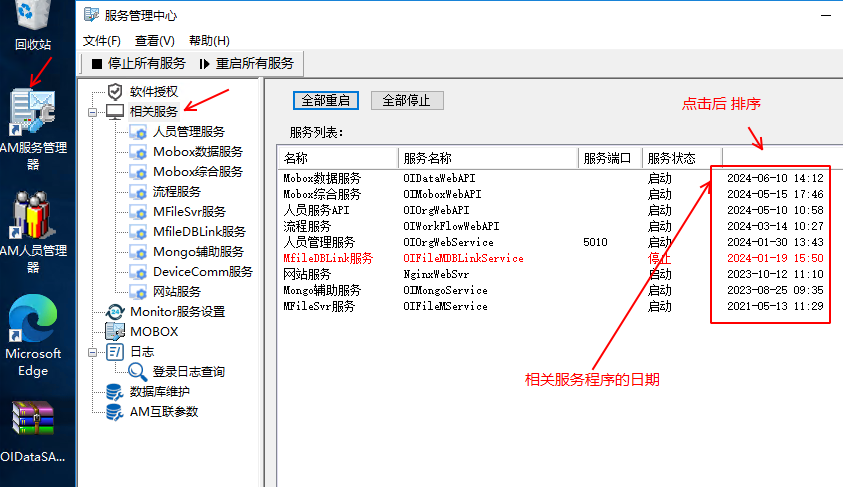843x487 pixels.
Task: Select MfileDBLink服务 in the tree
Action: pos(198,231)
